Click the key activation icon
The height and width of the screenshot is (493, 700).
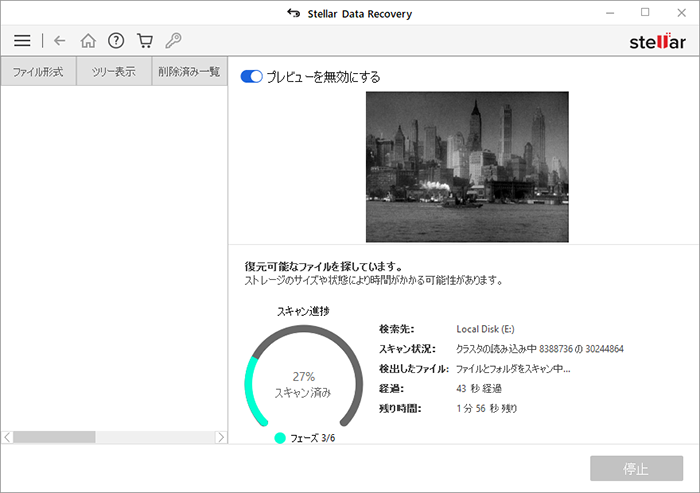click(x=173, y=41)
